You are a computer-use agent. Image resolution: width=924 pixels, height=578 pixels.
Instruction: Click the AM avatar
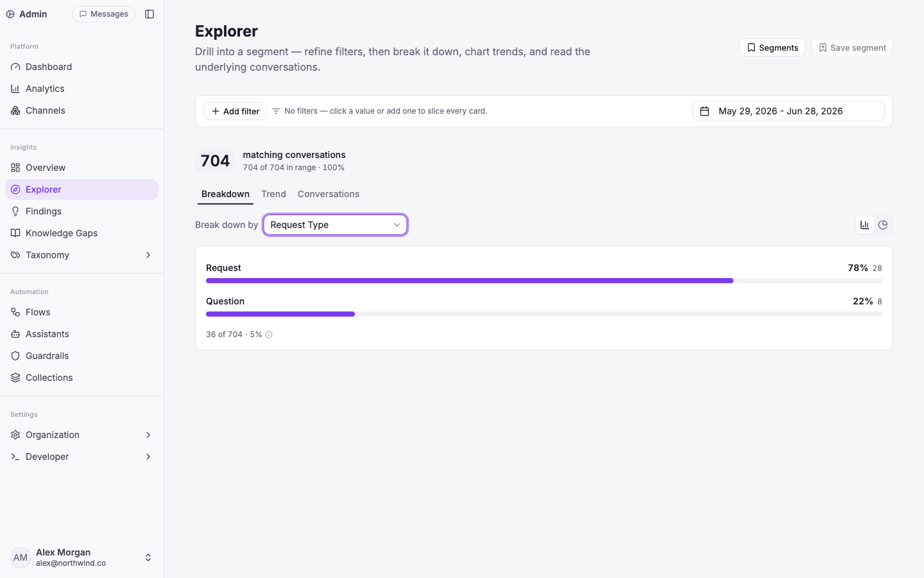[x=21, y=557]
